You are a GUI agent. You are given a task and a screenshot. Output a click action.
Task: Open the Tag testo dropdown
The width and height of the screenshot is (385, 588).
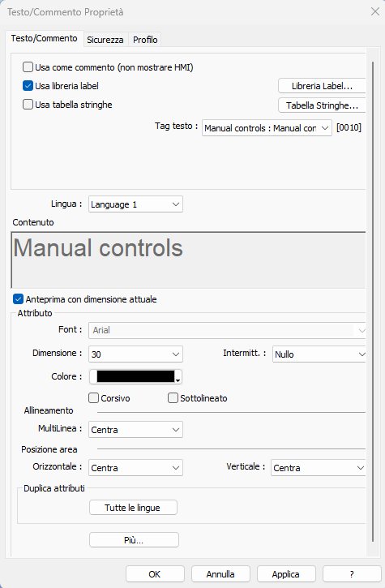[267, 128]
